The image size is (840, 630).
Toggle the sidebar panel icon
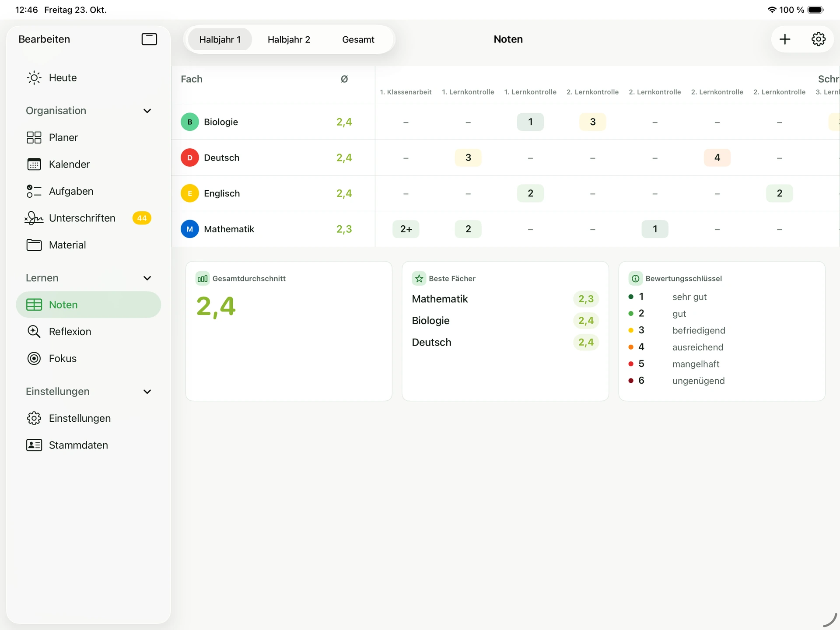(x=149, y=39)
